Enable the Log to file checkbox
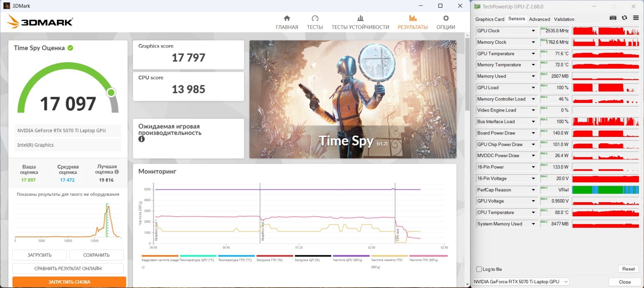The height and width of the screenshot is (288, 644). (x=479, y=269)
